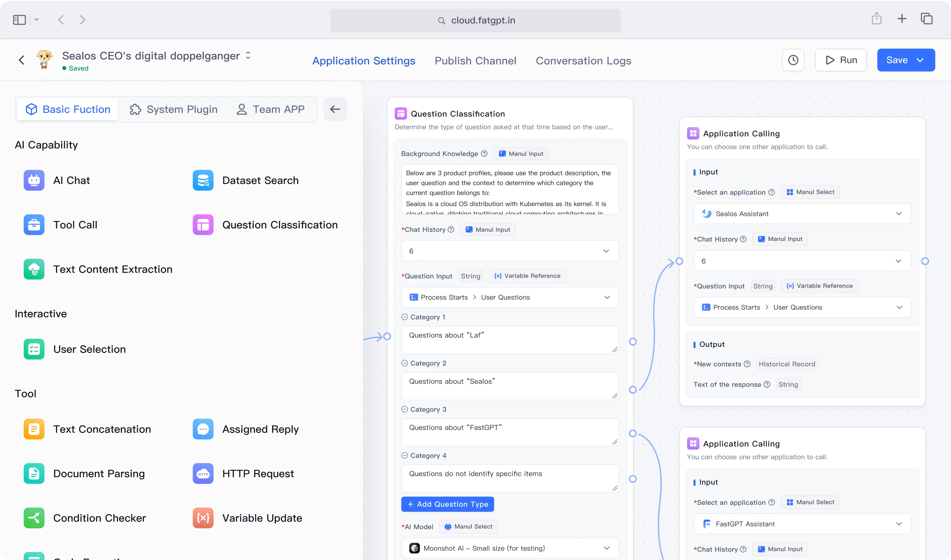Click Add Question Type button
The image size is (951, 560).
pos(447,504)
